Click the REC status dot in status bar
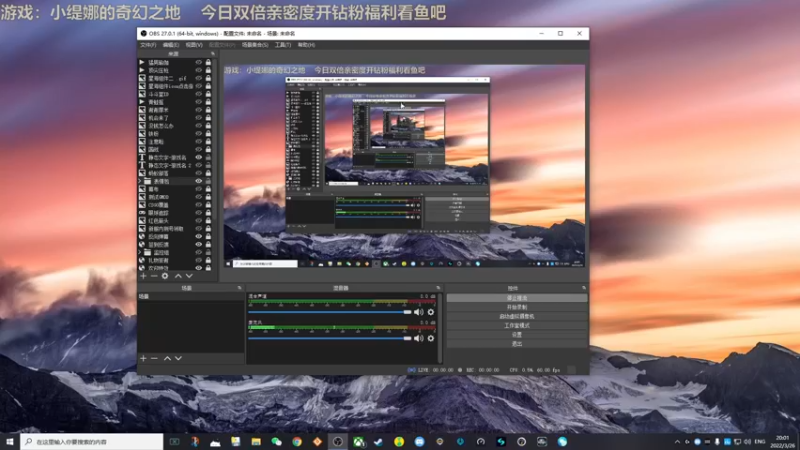The image size is (800, 450). pos(460,370)
